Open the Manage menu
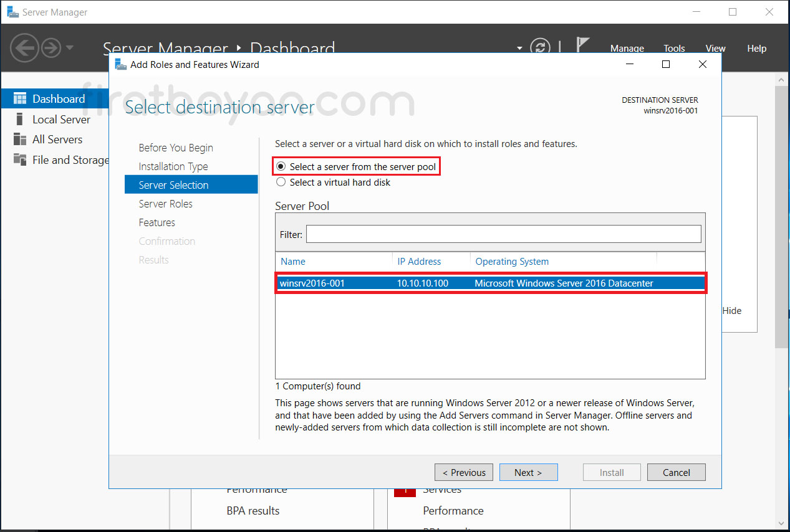Image resolution: width=790 pixels, height=532 pixels. 627,49
